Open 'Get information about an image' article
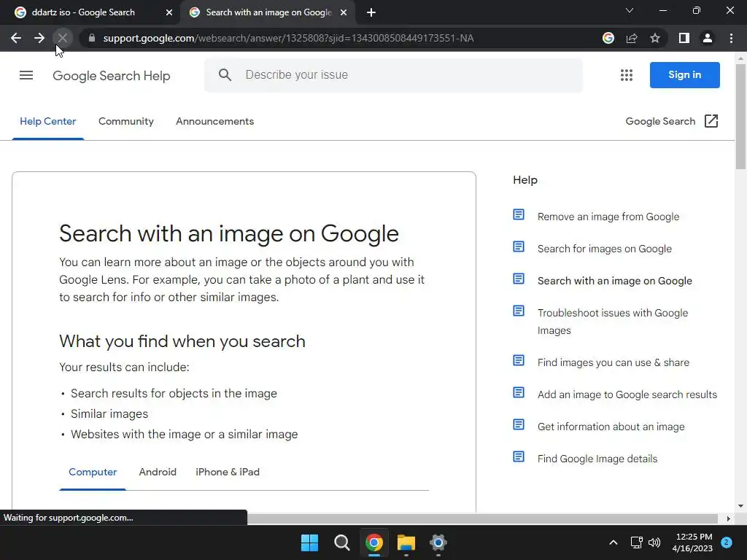 (x=611, y=427)
